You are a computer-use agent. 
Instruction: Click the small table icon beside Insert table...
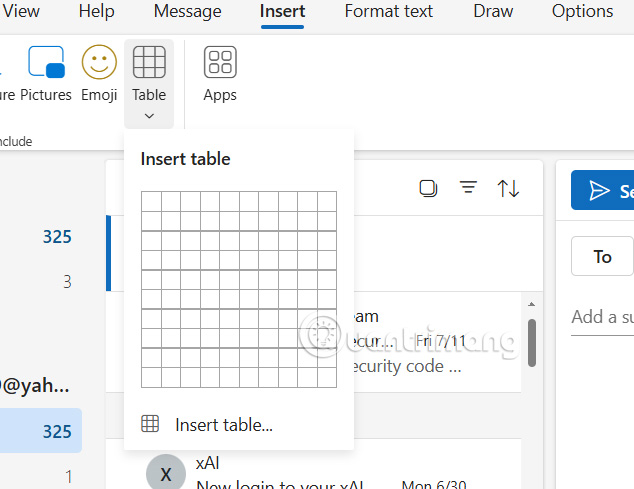[150, 424]
